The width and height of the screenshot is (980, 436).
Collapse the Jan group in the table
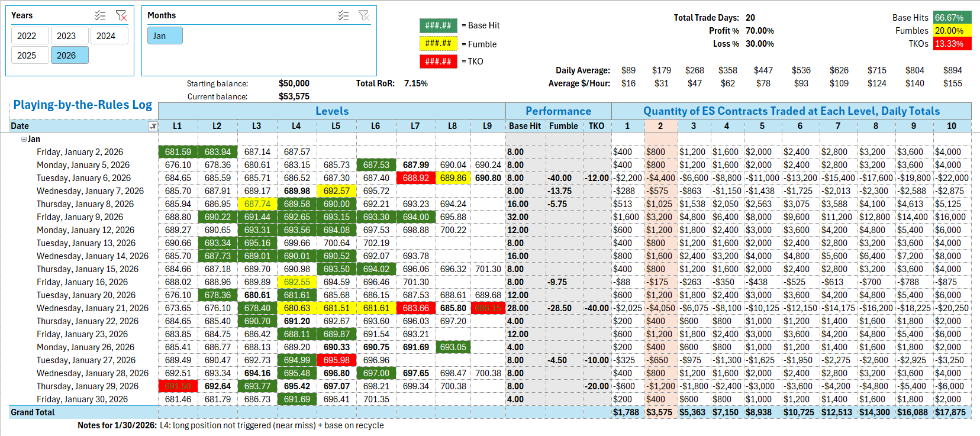click(x=24, y=140)
